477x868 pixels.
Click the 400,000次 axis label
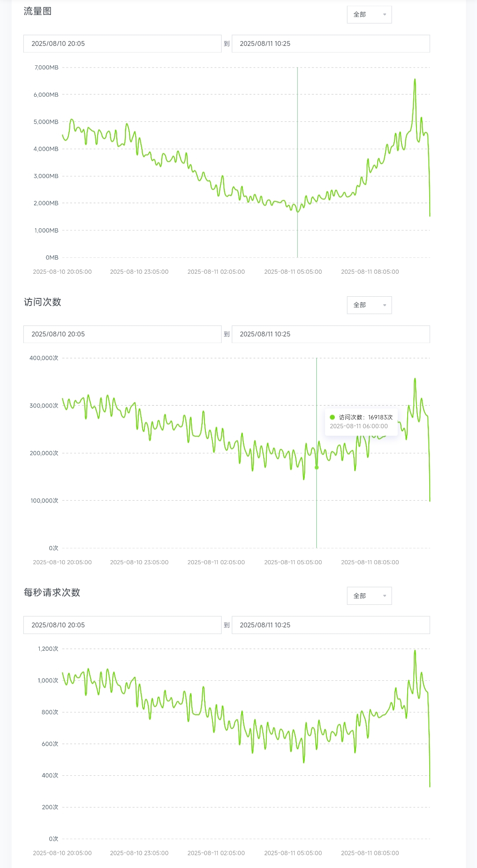tap(44, 358)
